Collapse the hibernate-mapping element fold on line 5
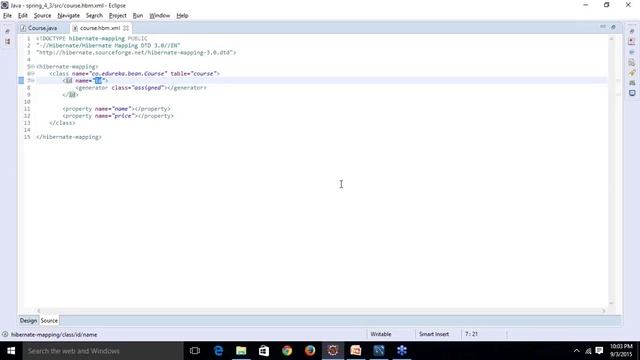The height and width of the screenshot is (360, 640). pyautogui.click(x=33, y=67)
